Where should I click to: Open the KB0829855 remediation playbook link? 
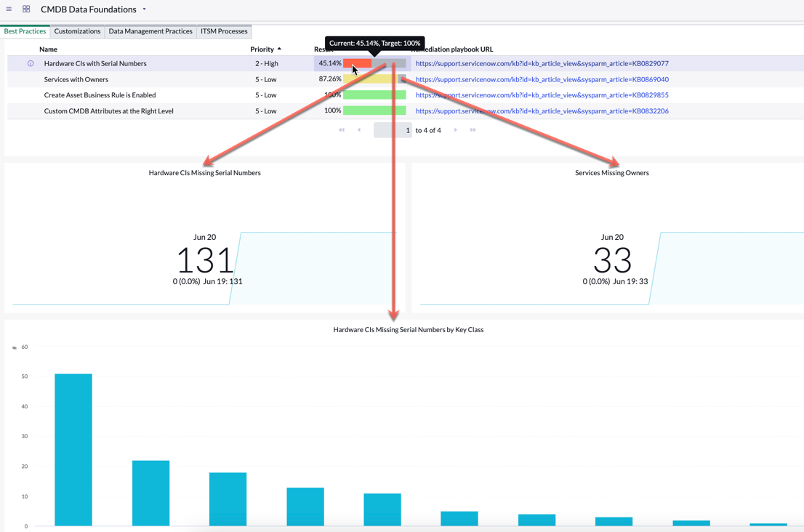(542, 95)
